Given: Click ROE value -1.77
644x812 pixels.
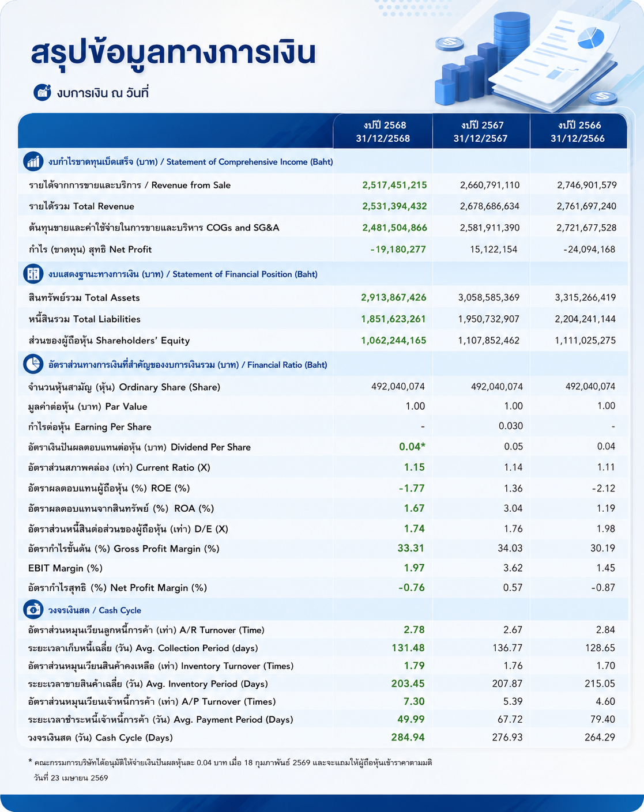Looking at the screenshot, I should (x=412, y=488).
